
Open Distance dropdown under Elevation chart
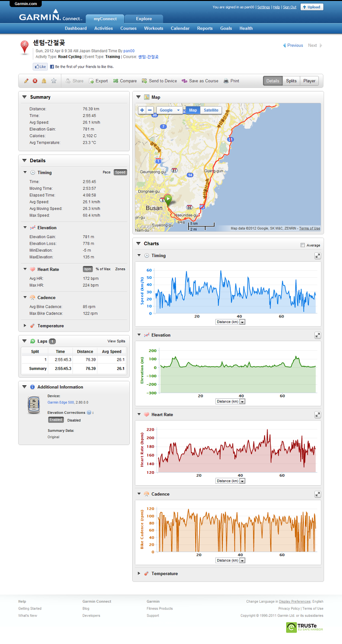tap(230, 401)
